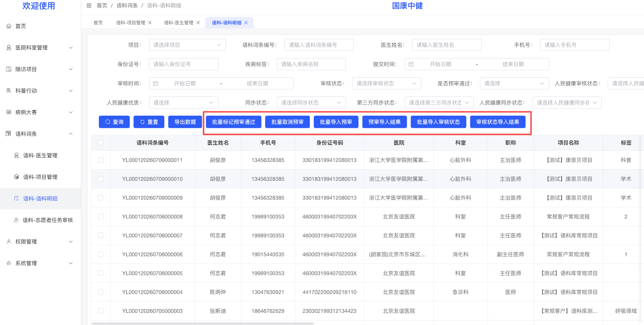Check the row YL000120260709000010
Screen dimensions: 644x325
click(101, 179)
